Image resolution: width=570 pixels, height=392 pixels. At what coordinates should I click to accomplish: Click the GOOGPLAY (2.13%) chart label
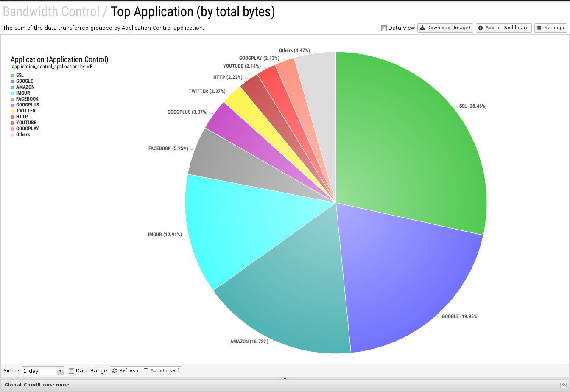point(259,58)
